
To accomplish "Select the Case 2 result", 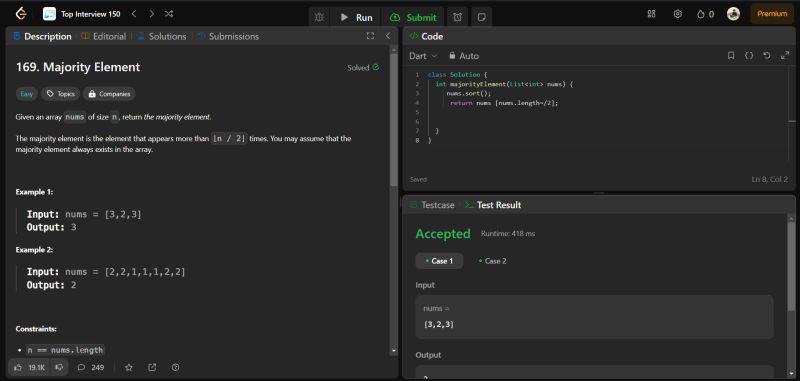I will click(x=492, y=261).
